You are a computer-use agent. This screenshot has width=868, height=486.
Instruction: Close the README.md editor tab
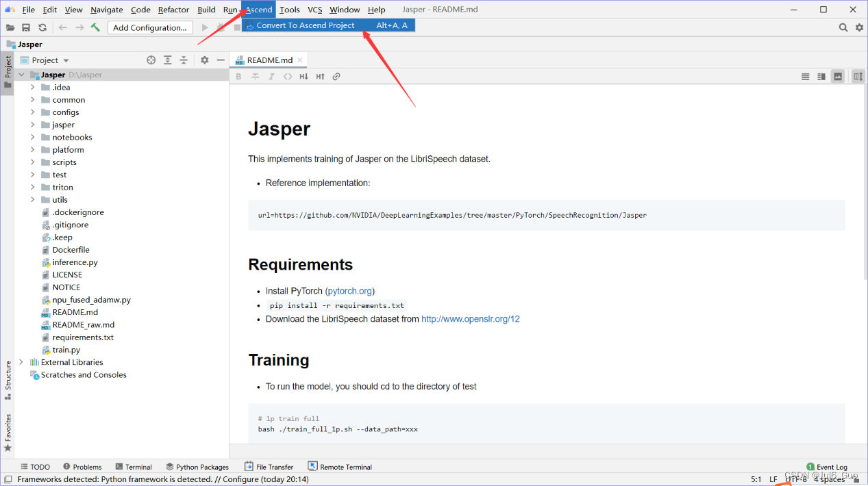pos(300,60)
